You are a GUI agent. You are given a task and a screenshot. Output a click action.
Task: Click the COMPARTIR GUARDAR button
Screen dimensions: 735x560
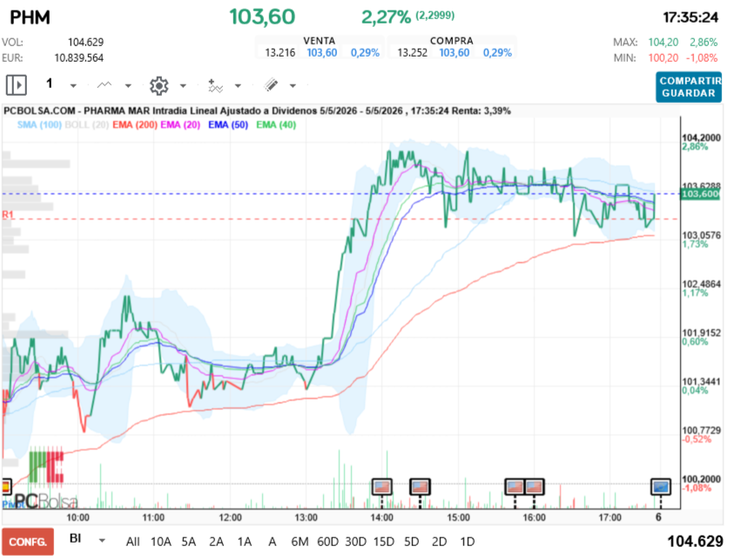(688, 87)
